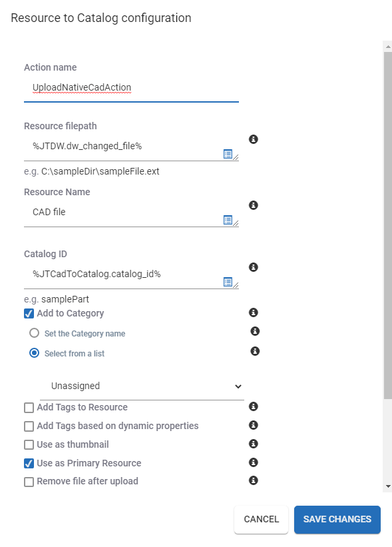392x547 pixels.
Task: Show info icon for Resource filepath
Action: click(x=254, y=139)
